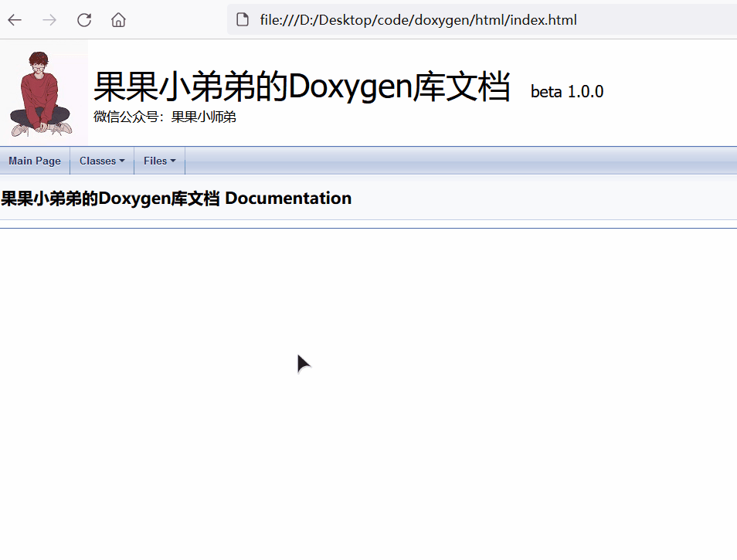The height and width of the screenshot is (560, 737).
Task: Select the Main Page tab
Action: pyautogui.click(x=35, y=161)
